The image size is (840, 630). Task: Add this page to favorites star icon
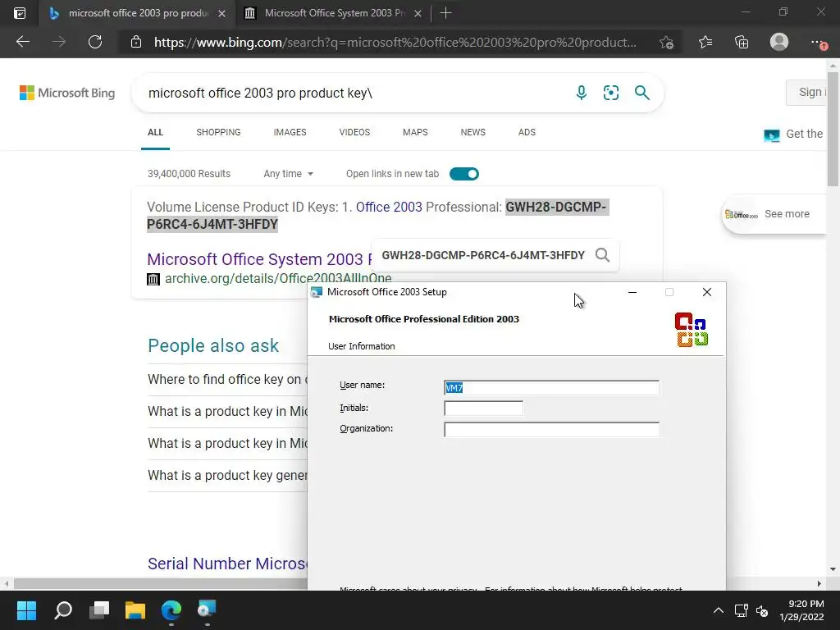pyautogui.click(x=666, y=43)
